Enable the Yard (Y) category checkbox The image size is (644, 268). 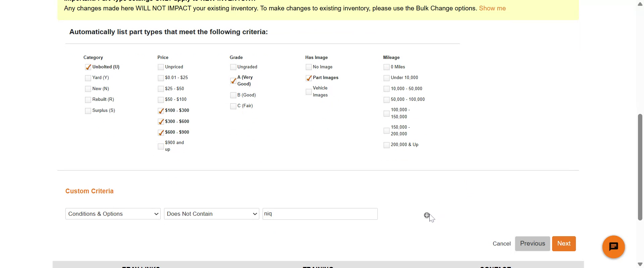pyautogui.click(x=88, y=78)
